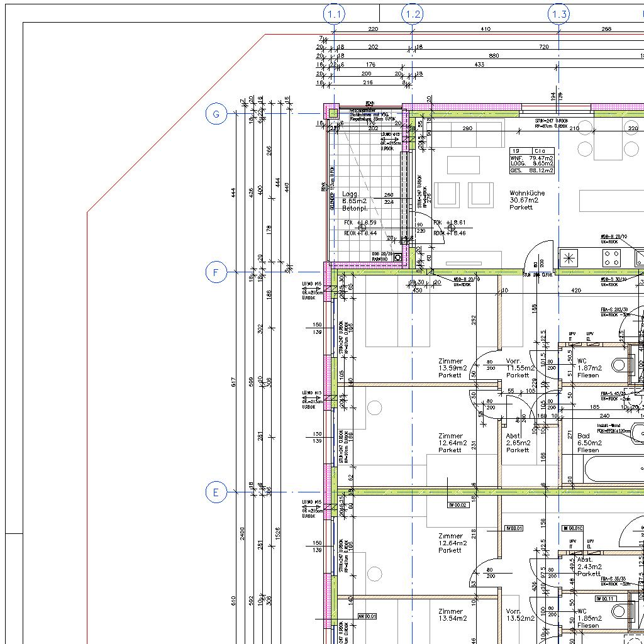Select the grid axis bubble 1.2
Viewport: 644px width, 644px height.
412,14
